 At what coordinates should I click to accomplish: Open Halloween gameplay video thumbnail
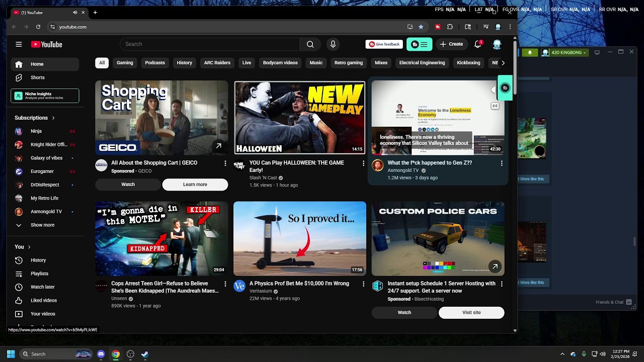click(300, 118)
